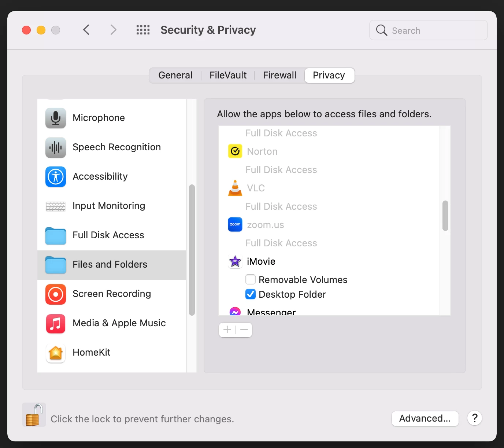Switch to the Firewall tab
Viewport: 504px width, 448px height.
pyautogui.click(x=279, y=75)
